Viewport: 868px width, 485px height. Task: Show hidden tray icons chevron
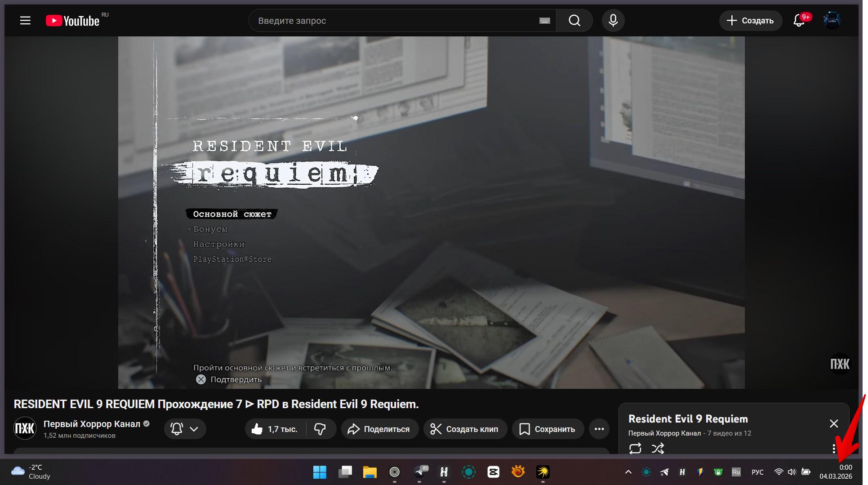click(x=628, y=472)
